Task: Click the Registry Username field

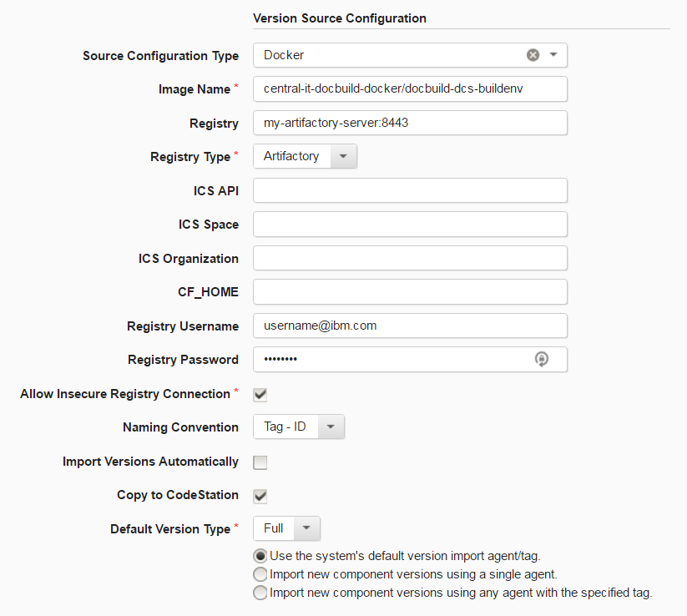Action: tap(409, 326)
